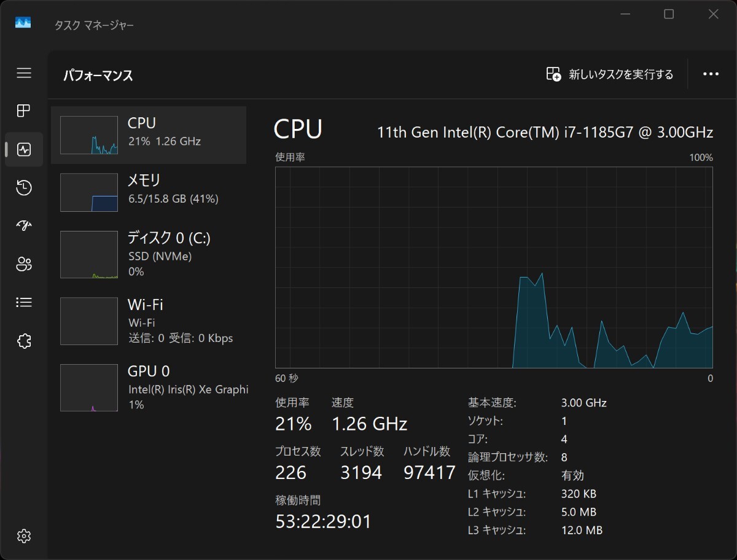Select the Wi-Fi performance item
This screenshot has width=737, height=560.
click(x=149, y=321)
